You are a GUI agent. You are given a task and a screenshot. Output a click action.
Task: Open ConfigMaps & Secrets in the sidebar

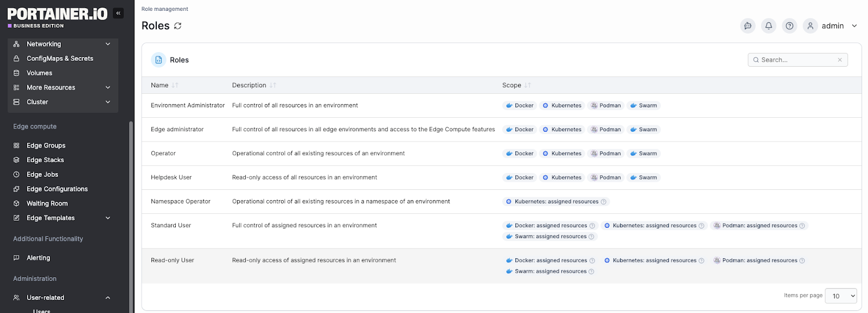(x=60, y=59)
